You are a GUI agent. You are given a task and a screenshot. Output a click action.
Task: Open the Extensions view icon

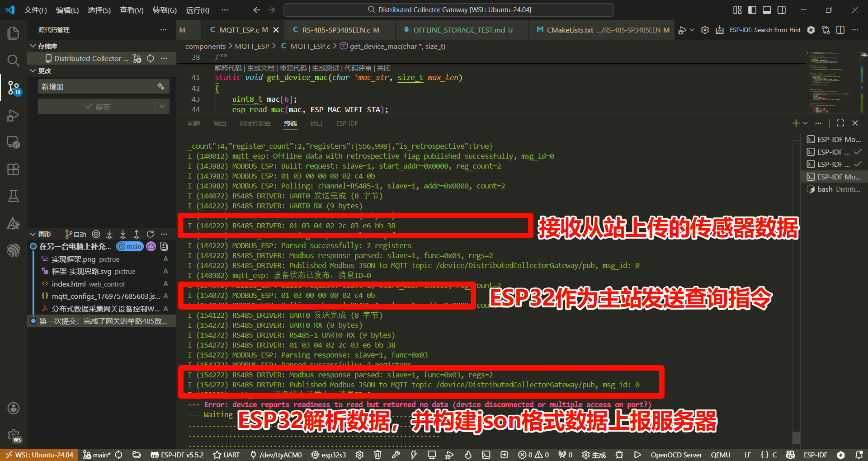tap(14, 169)
